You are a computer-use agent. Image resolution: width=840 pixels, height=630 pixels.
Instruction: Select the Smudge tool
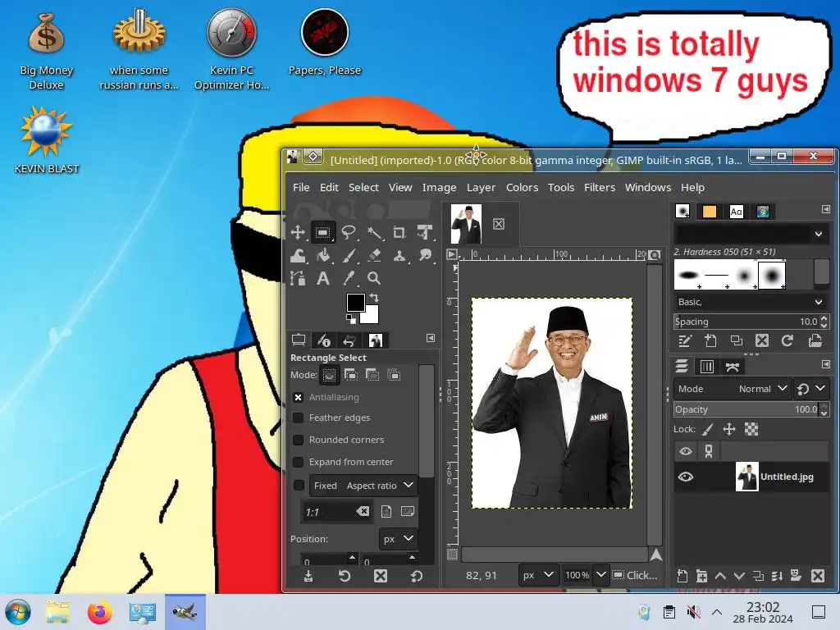(x=425, y=256)
